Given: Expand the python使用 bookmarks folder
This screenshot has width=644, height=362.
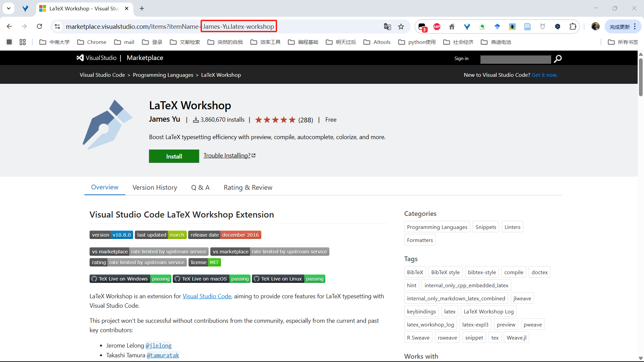Looking at the screenshot, I should [417, 42].
